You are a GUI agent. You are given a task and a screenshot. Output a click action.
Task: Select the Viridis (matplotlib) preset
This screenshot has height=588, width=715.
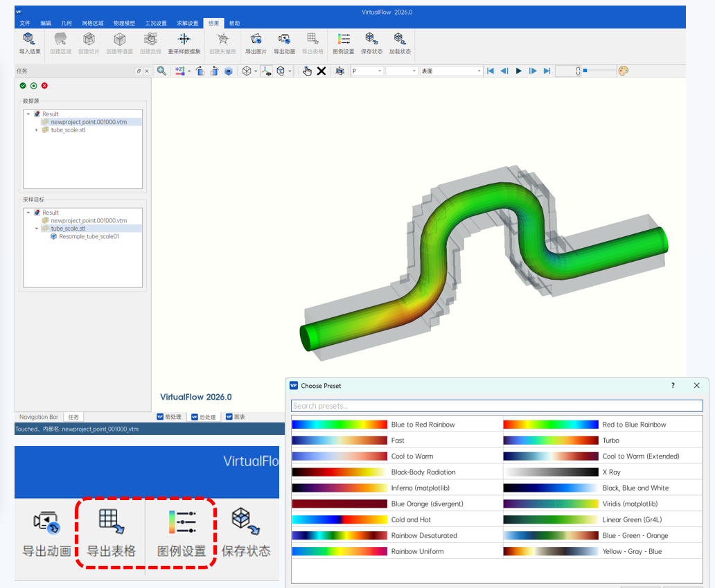[x=602, y=504]
